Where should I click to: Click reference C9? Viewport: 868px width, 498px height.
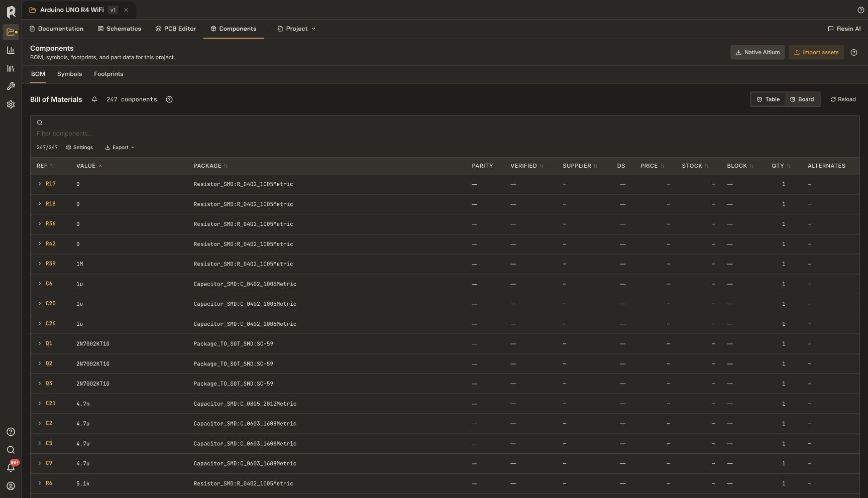tap(49, 463)
